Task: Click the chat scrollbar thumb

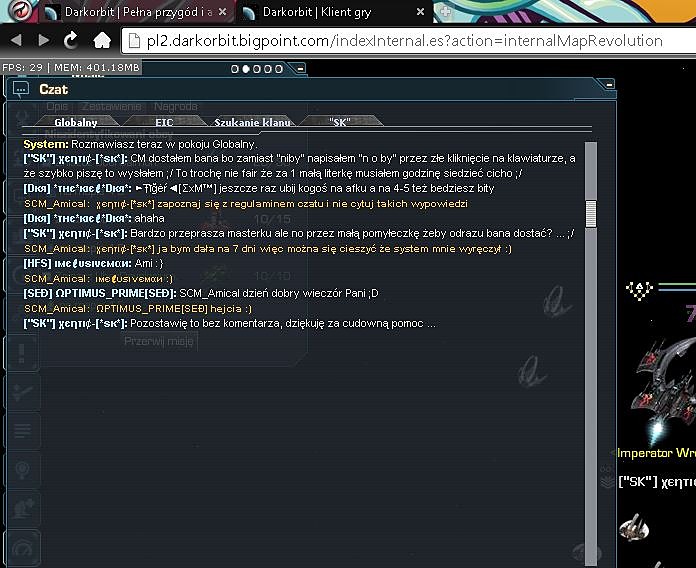Action: coord(591,214)
